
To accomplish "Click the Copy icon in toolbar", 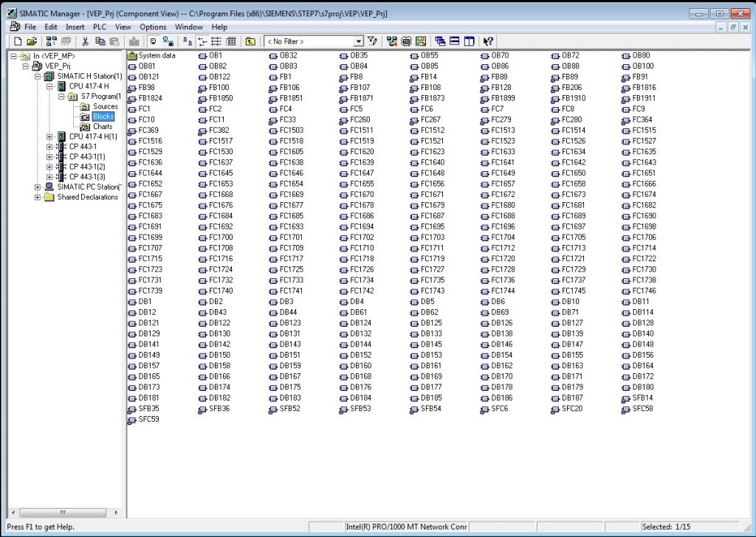I will (x=100, y=41).
